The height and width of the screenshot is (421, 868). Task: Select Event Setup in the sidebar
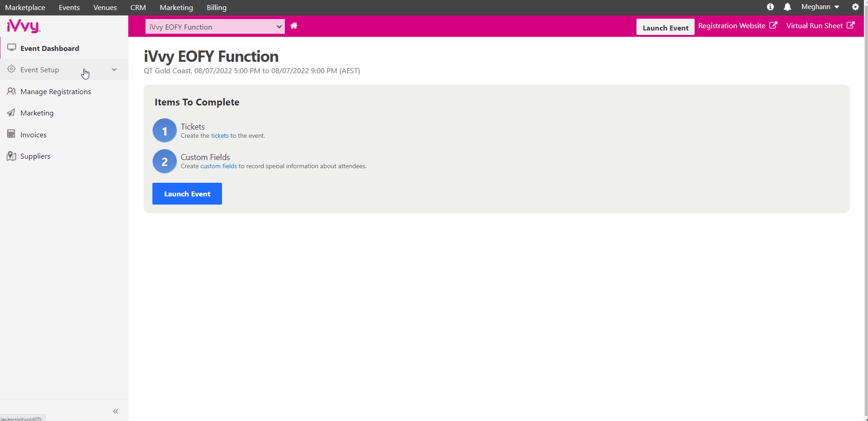pyautogui.click(x=64, y=70)
